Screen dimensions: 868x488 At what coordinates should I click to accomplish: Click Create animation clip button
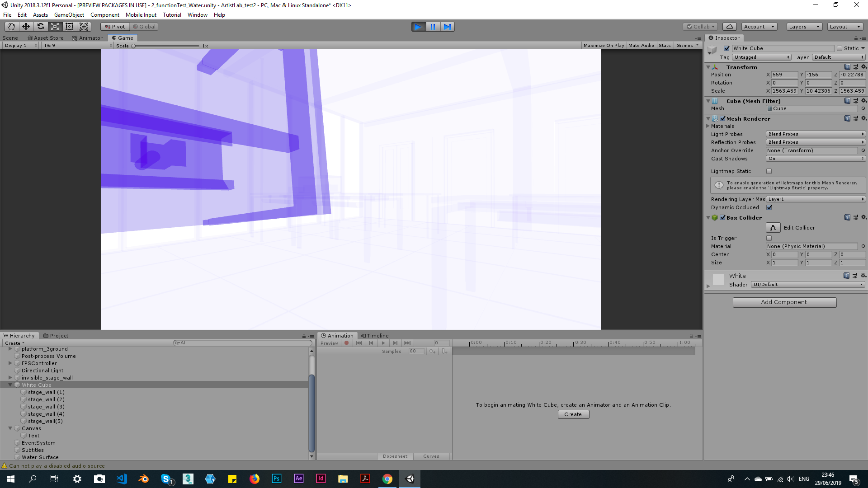573,414
